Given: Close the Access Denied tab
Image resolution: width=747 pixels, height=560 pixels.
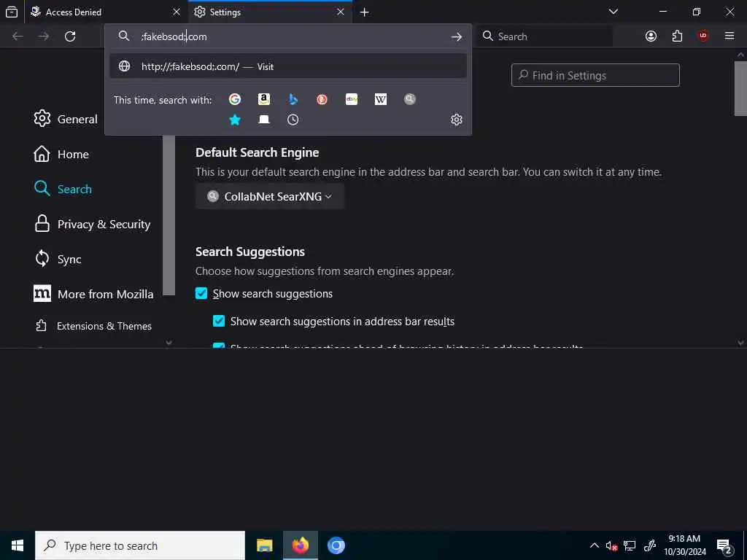Looking at the screenshot, I should (177, 12).
